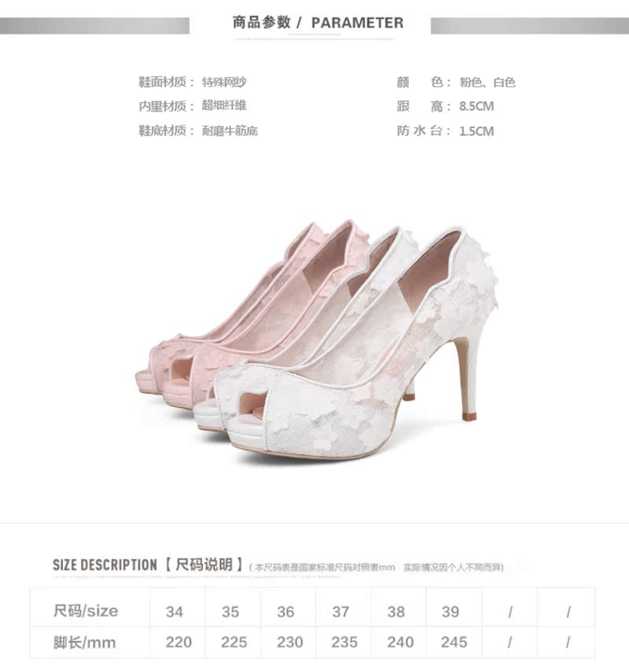Click the 8.5CM heel height value
This screenshot has width=629, height=672.
pyautogui.click(x=476, y=106)
